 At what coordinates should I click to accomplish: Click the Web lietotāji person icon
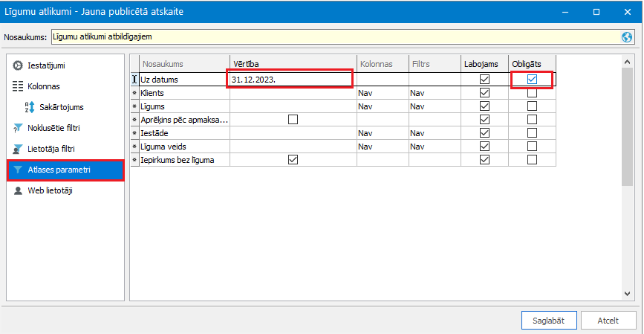(18, 191)
